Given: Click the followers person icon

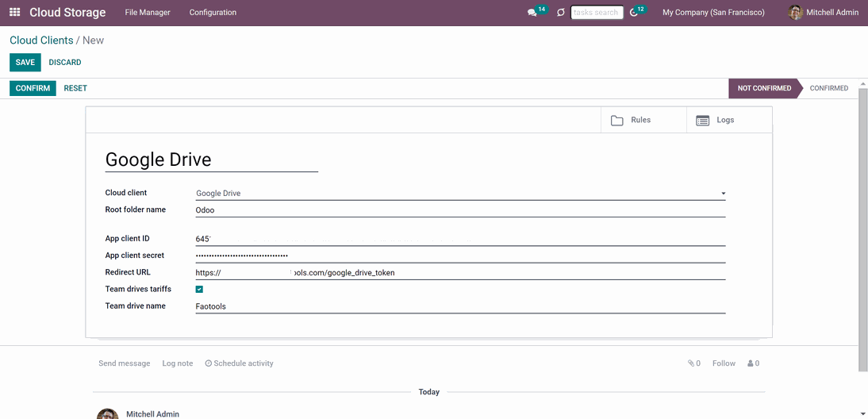Looking at the screenshot, I should 750,363.
